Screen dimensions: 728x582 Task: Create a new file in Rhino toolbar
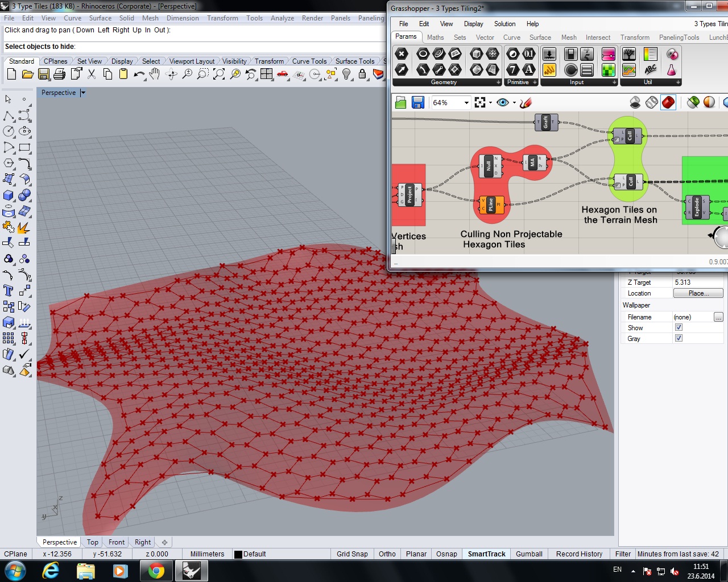[11, 74]
